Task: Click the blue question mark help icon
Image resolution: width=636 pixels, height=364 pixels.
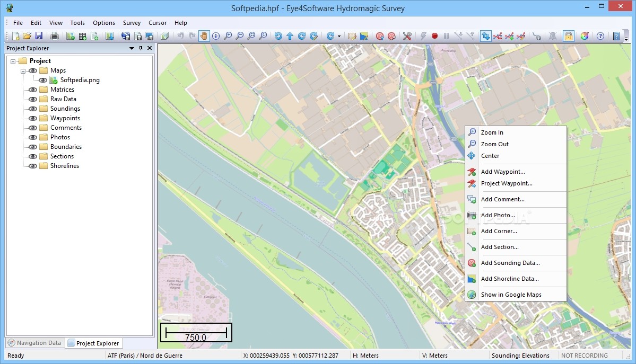Action: pyautogui.click(x=600, y=36)
